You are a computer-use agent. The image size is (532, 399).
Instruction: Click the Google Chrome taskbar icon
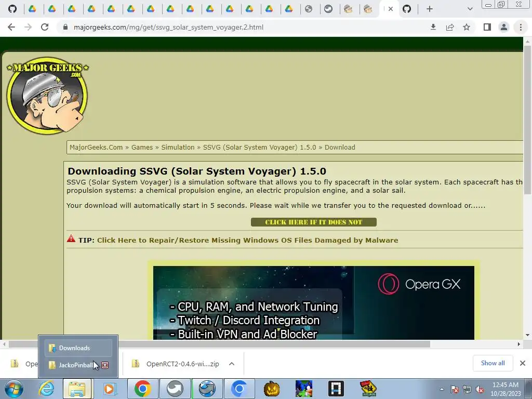point(142,389)
